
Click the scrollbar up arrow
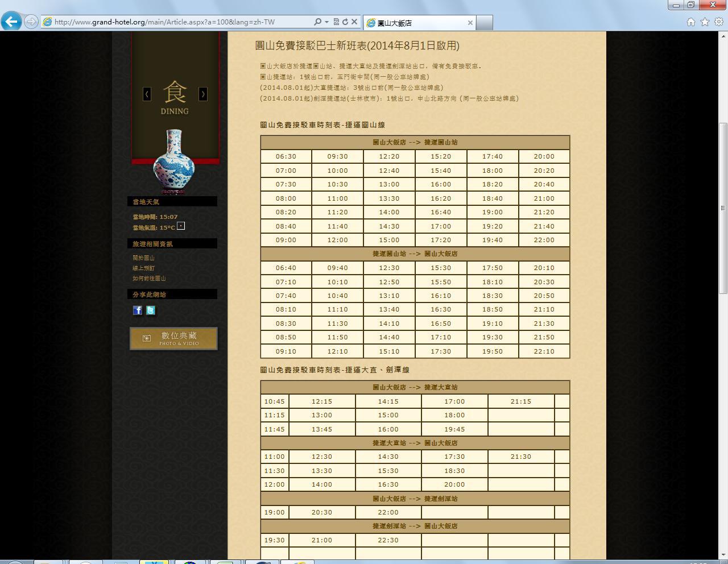pyautogui.click(x=723, y=36)
